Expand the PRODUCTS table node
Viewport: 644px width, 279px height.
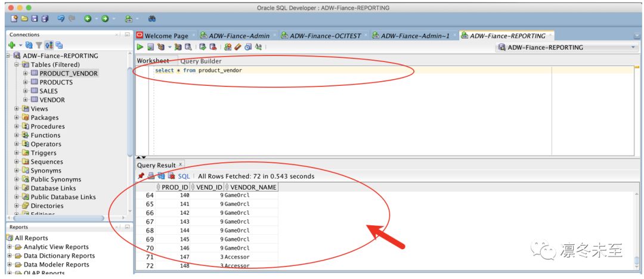[26, 82]
